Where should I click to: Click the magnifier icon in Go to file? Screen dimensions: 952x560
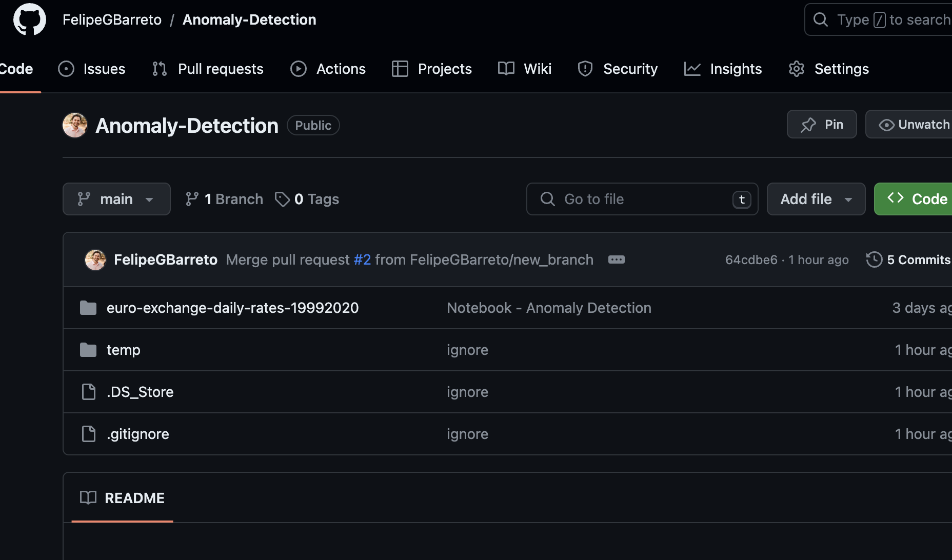548,199
